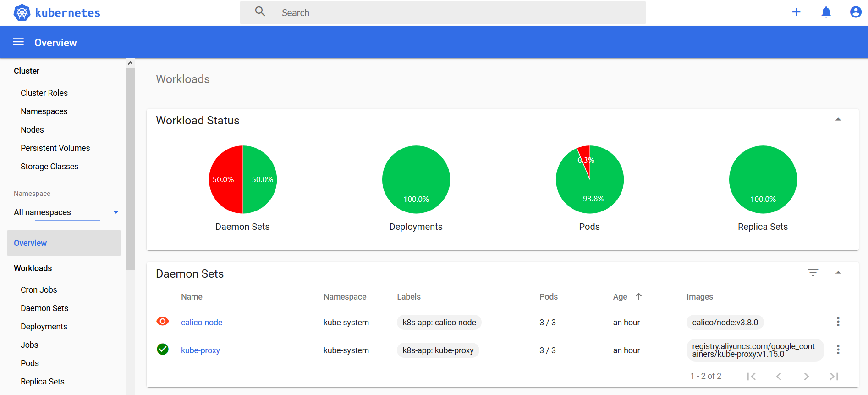Click the Pods pie chart
Image resolution: width=868 pixels, height=395 pixels.
click(590, 179)
